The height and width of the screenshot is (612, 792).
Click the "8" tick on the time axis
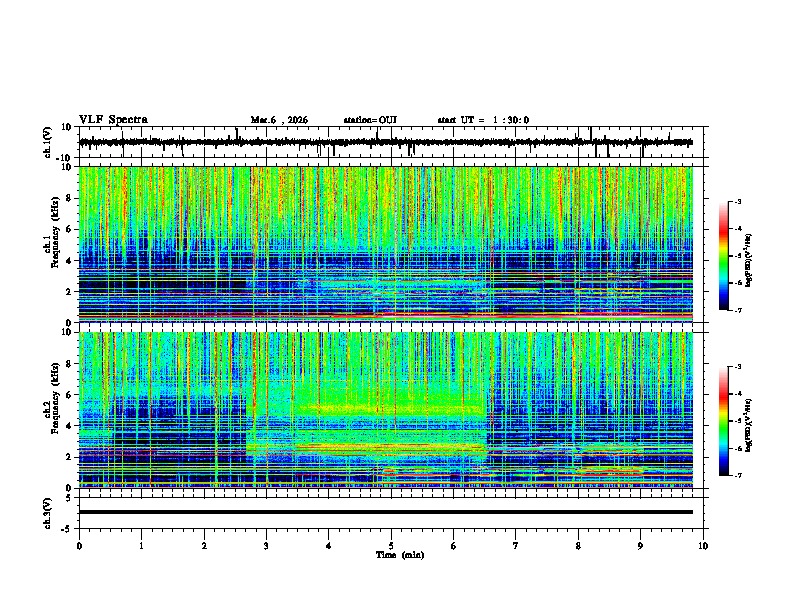578,546
